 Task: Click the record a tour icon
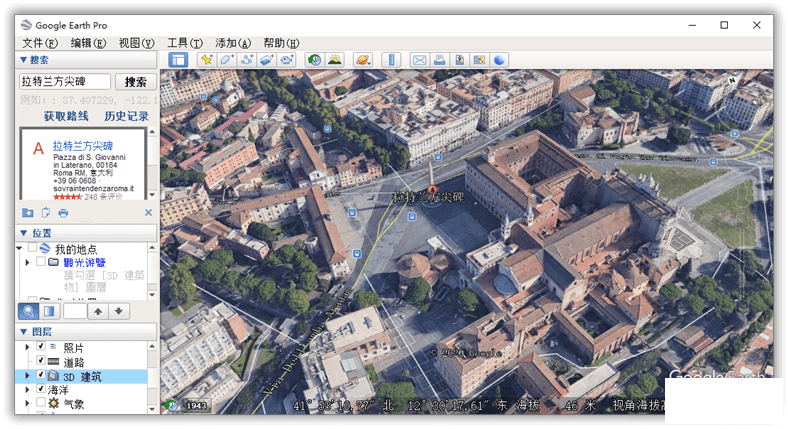tap(287, 60)
